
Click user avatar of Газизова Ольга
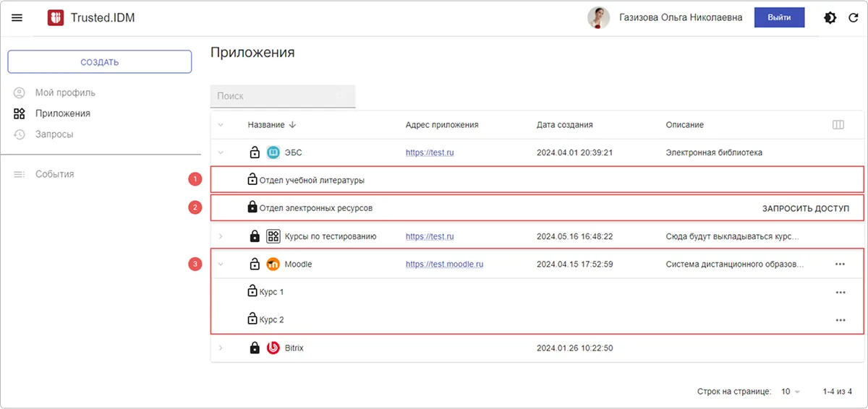pos(598,17)
